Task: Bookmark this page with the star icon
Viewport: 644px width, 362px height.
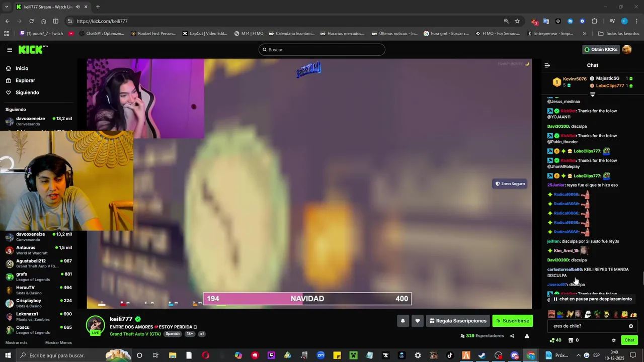Action: coord(517,21)
